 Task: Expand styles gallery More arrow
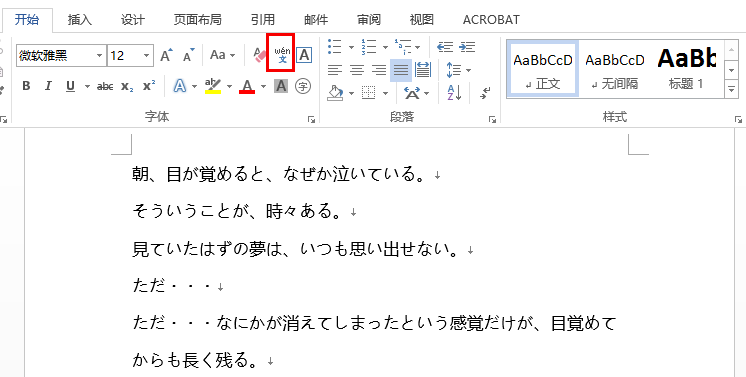[731, 89]
